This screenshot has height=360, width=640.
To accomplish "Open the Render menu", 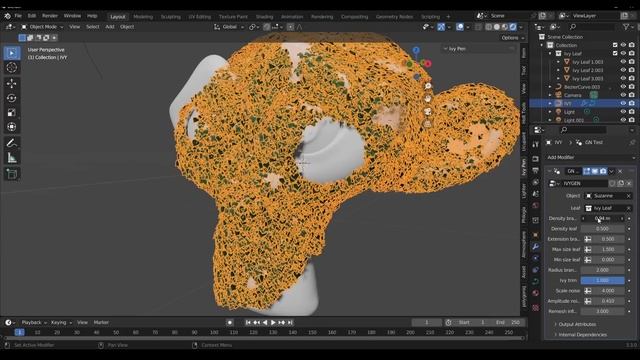I will click(50, 16).
